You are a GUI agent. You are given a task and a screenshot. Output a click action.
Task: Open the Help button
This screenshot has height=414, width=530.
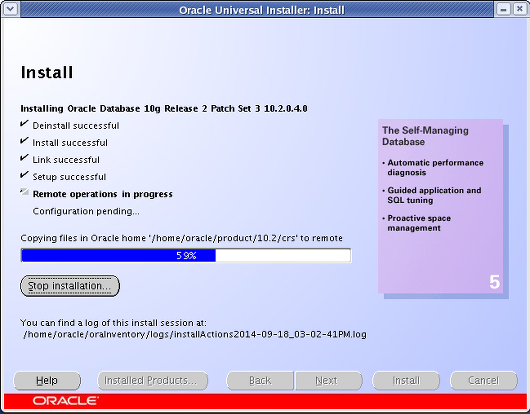pos(47,381)
